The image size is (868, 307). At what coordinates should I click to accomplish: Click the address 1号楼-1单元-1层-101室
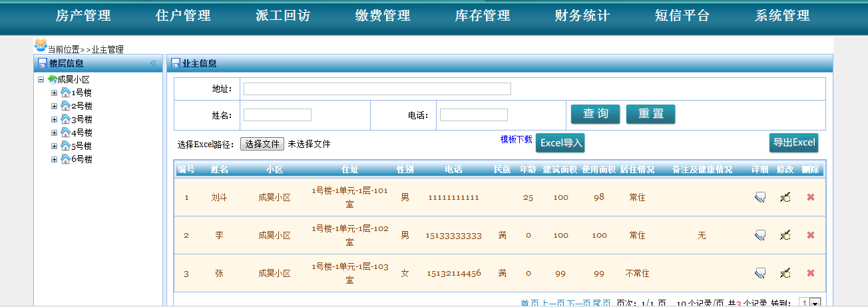[x=349, y=197]
